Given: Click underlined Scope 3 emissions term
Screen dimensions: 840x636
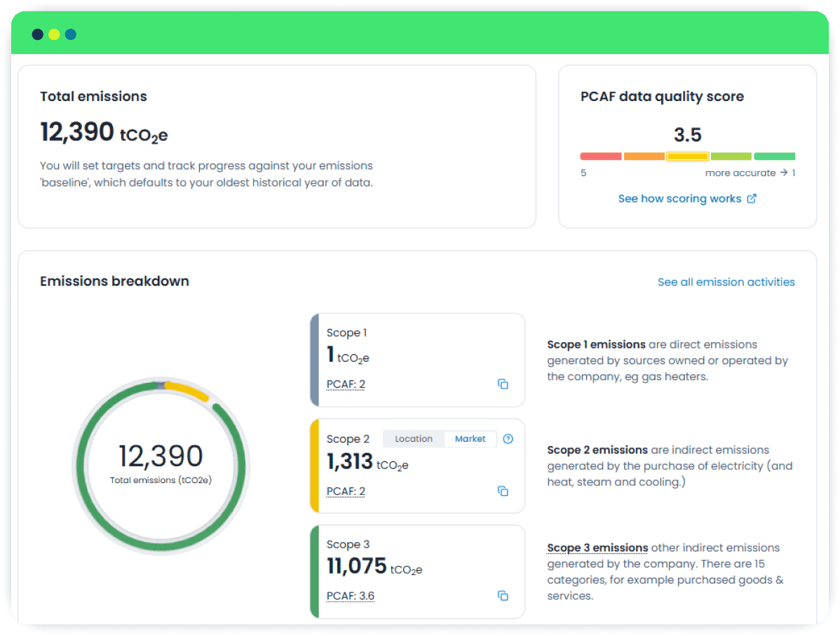Looking at the screenshot, I should (x=597, y=548).
